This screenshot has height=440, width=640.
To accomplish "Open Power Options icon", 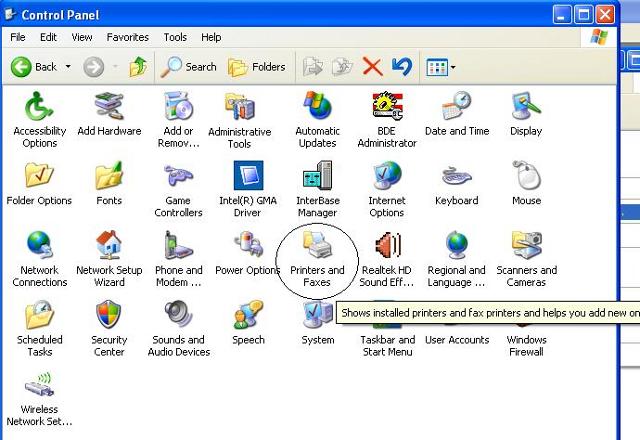I will (x=248, y=244).
